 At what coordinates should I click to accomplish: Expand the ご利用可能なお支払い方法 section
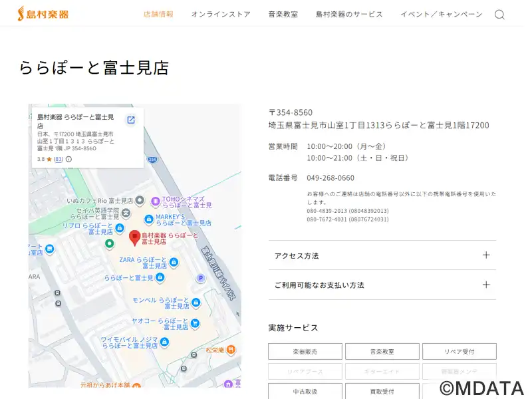(382, 285)
